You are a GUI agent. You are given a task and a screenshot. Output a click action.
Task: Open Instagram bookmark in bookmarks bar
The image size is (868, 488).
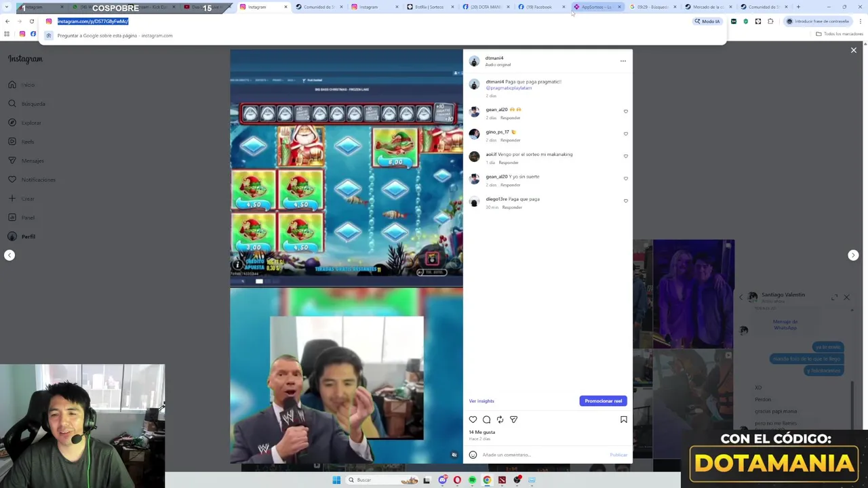[x=22, y=34]
